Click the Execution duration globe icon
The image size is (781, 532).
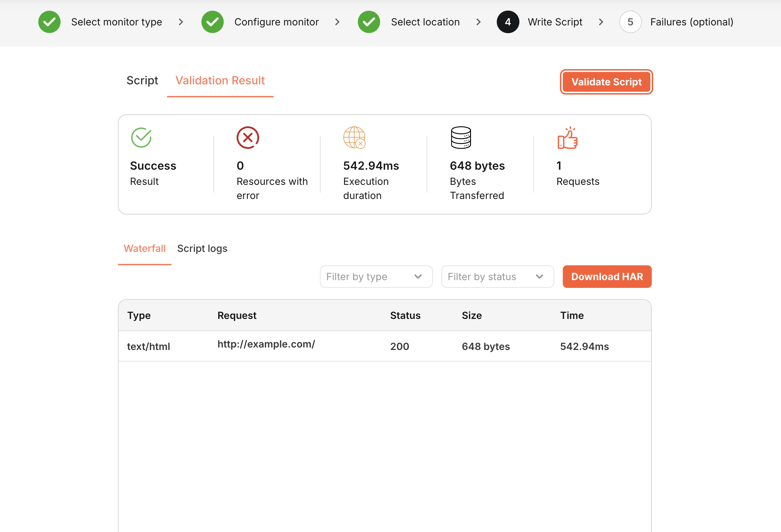coord(354,138)
